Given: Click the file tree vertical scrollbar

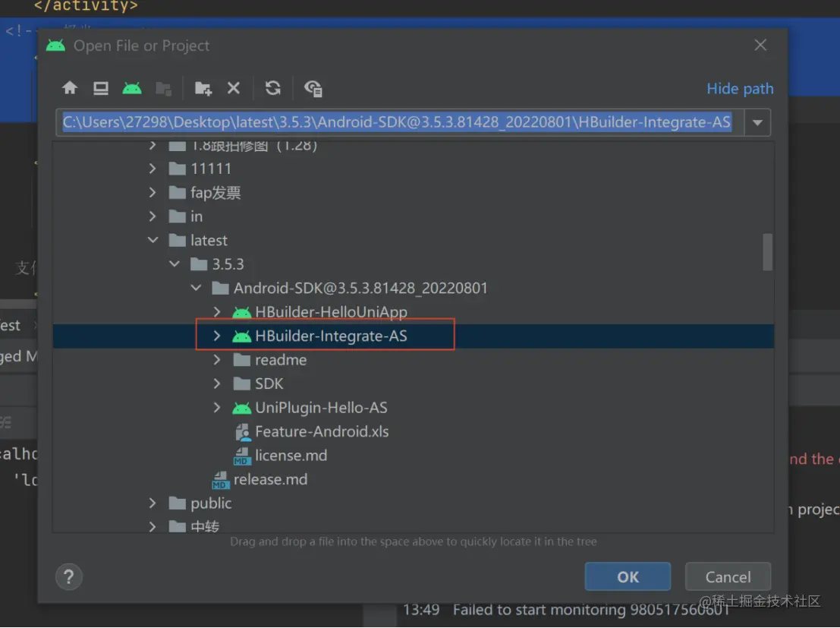Looking at the screenshot, I should coord(768,251).
